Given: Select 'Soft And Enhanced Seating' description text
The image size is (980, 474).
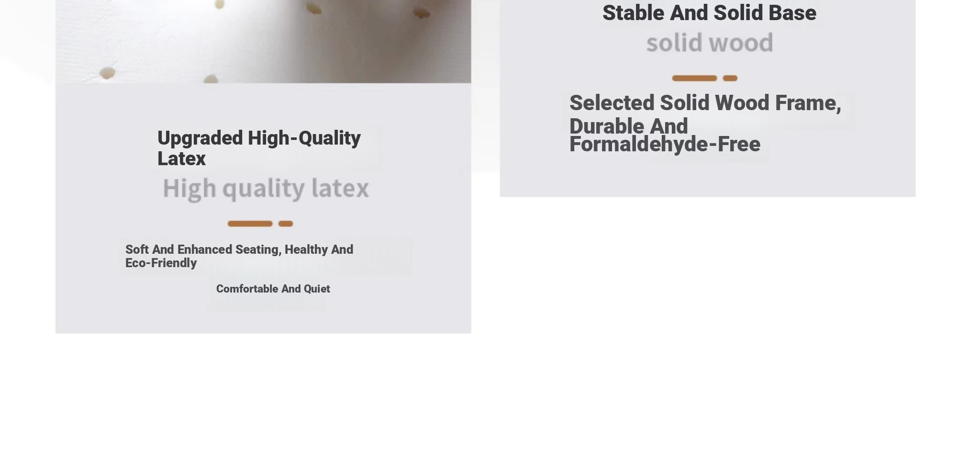Looking at the screenshot, I should [x=239, y=256].
